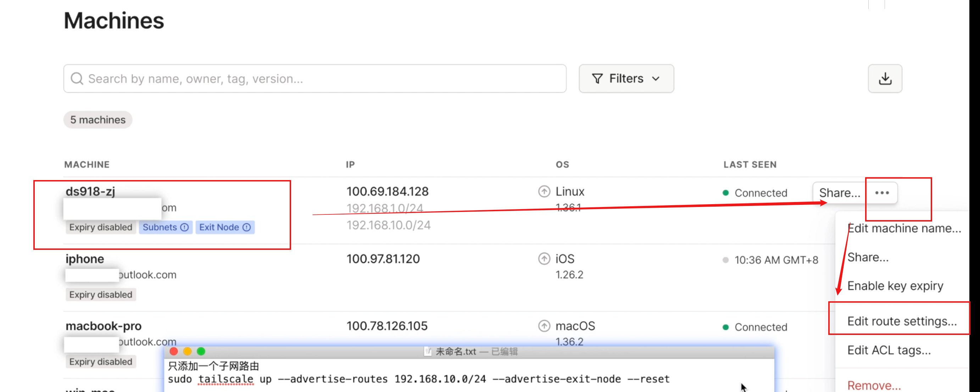This screenshot has width=980, height=392.
Task: Open the three-dots menu for ds918-zj
Action: [x=881, y=193]
